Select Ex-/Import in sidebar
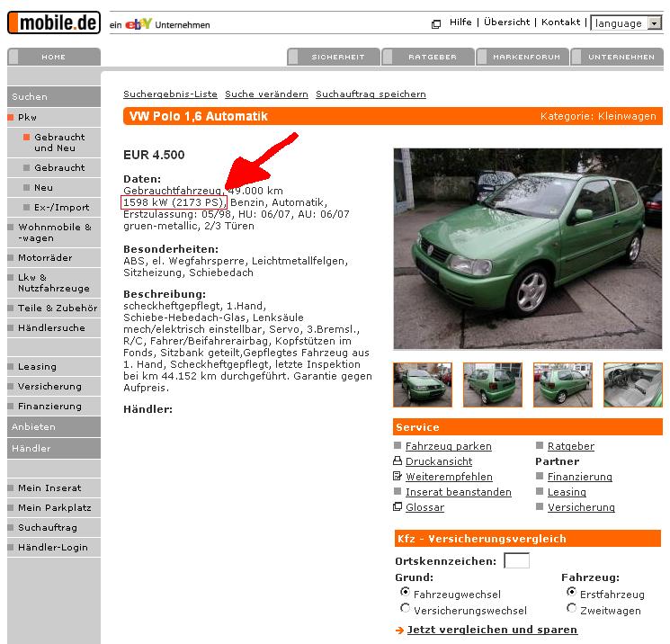The width and height of the screenshot is (670, 644). [x=54, y=207]
